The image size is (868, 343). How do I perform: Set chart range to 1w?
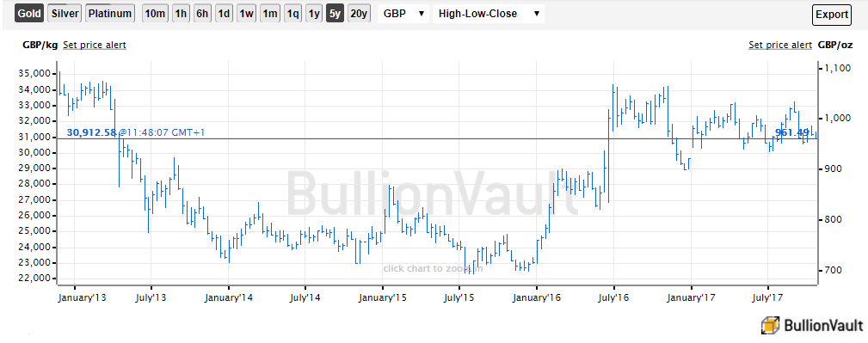pyautogui.click(x=246, y=14)
